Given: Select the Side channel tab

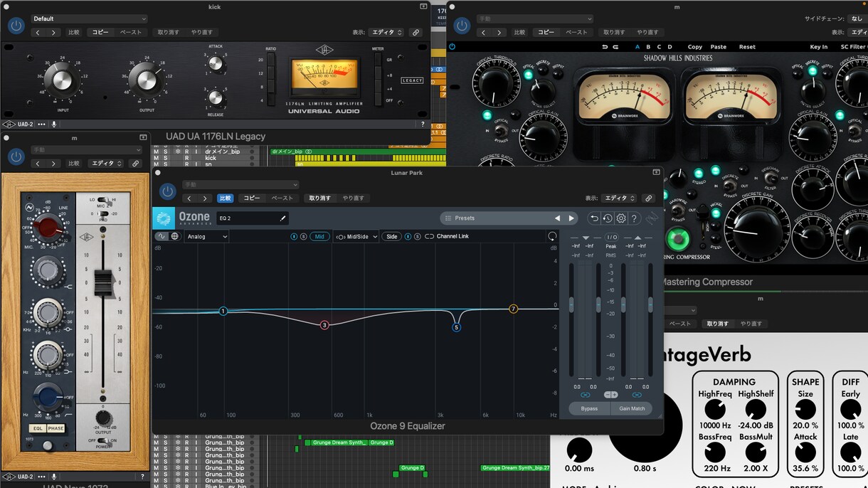Looking at the screenshot, I should click(392, 236).
